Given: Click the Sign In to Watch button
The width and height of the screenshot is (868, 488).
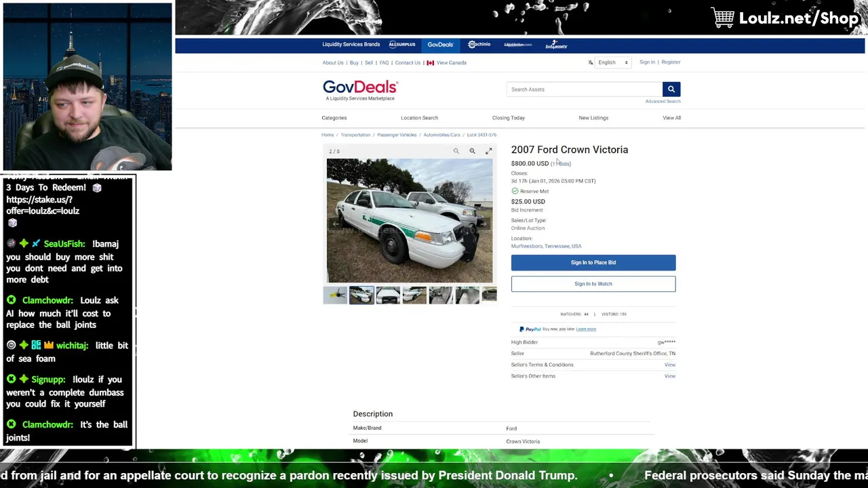Looking at the screenshot, I should [593, 284].
